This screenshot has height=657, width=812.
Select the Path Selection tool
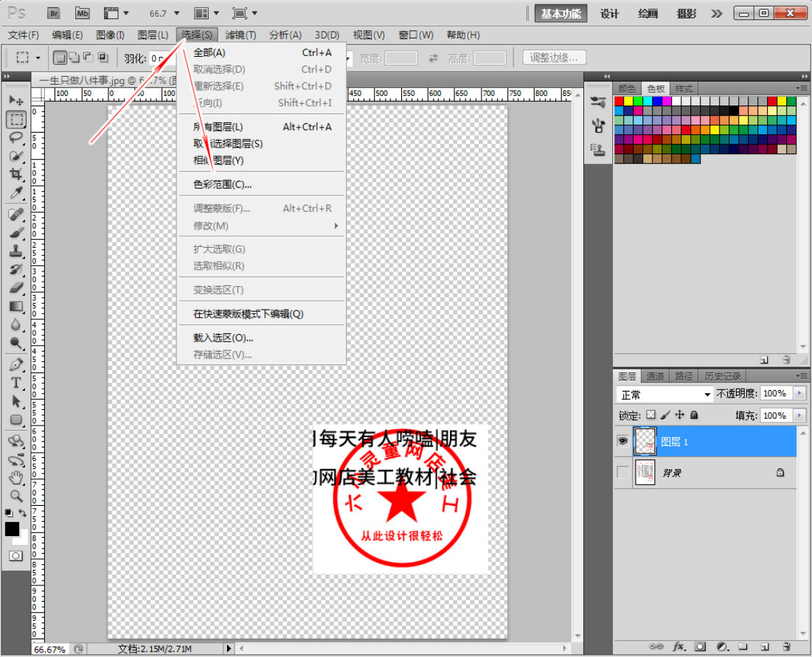16,401
